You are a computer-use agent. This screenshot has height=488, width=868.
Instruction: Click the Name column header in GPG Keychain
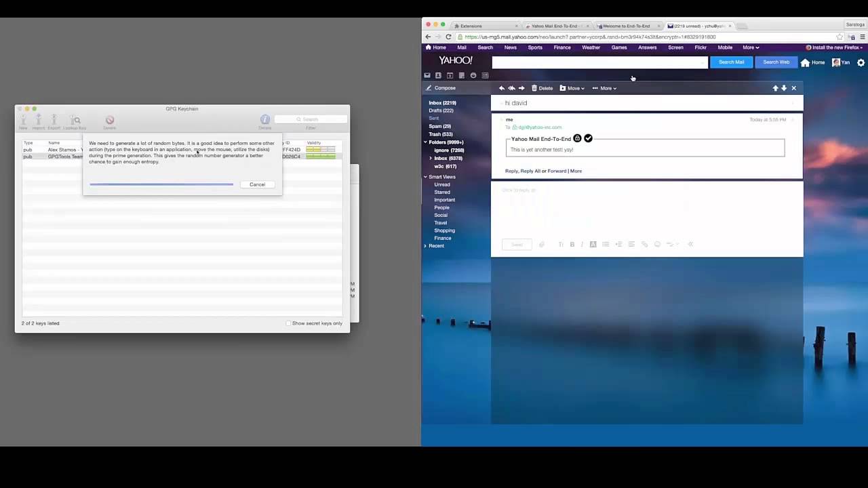click(54, 143)
